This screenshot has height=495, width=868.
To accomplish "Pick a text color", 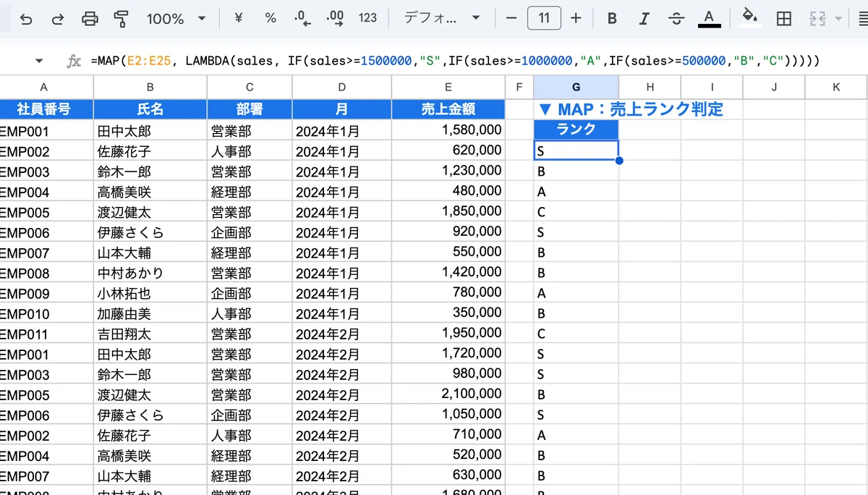I will point(709,18).
